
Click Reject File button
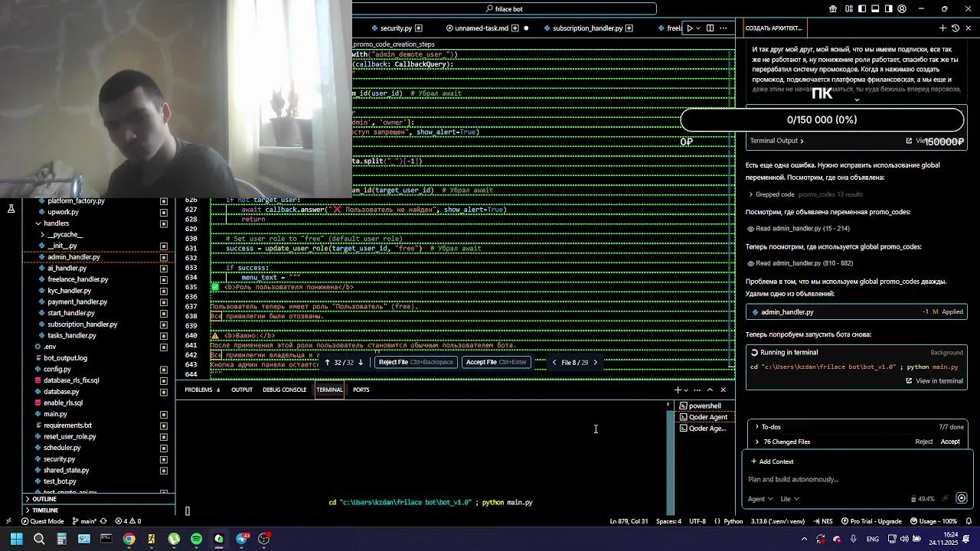[416, 363]
